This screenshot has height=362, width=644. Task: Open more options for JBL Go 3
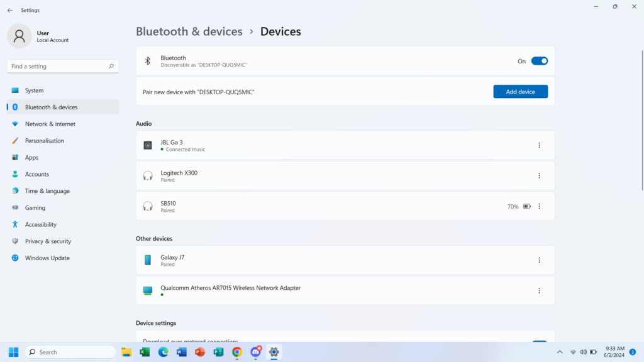pos(539,145)
